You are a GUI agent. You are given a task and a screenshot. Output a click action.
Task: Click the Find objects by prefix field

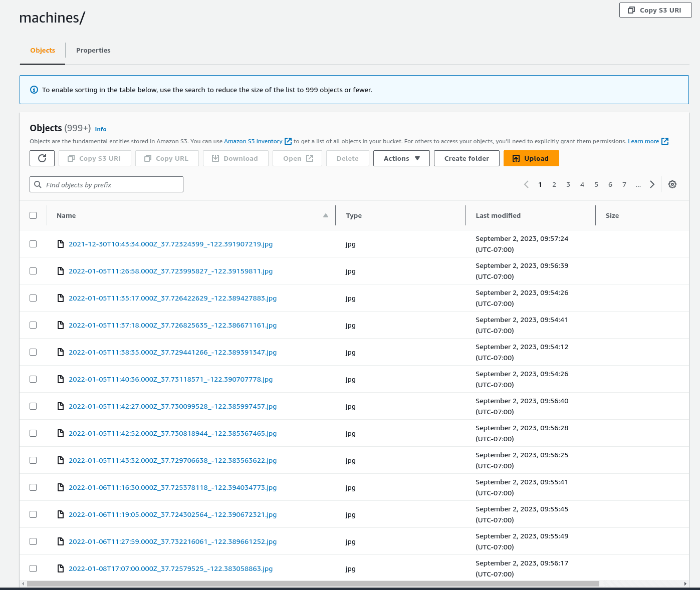106,184
